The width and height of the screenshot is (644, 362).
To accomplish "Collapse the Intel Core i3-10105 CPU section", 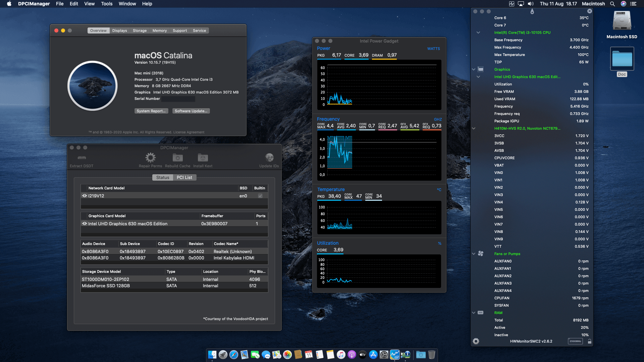I will pos(478,33).
